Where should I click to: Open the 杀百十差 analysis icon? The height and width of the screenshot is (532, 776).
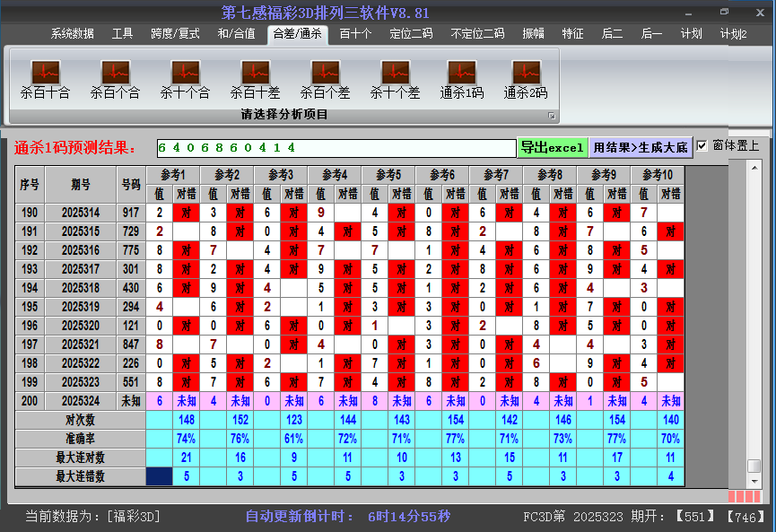point(255,74)
